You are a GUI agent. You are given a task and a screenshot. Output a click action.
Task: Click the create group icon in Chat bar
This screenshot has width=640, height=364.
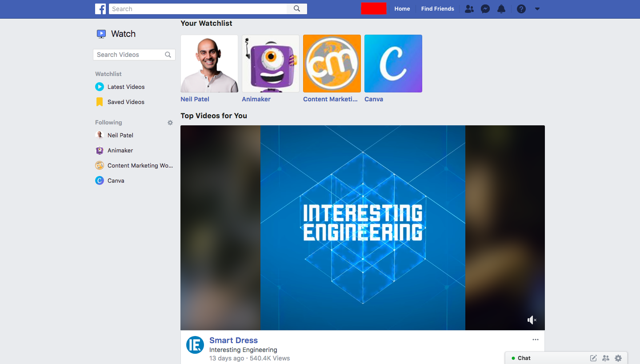(606, 358)
